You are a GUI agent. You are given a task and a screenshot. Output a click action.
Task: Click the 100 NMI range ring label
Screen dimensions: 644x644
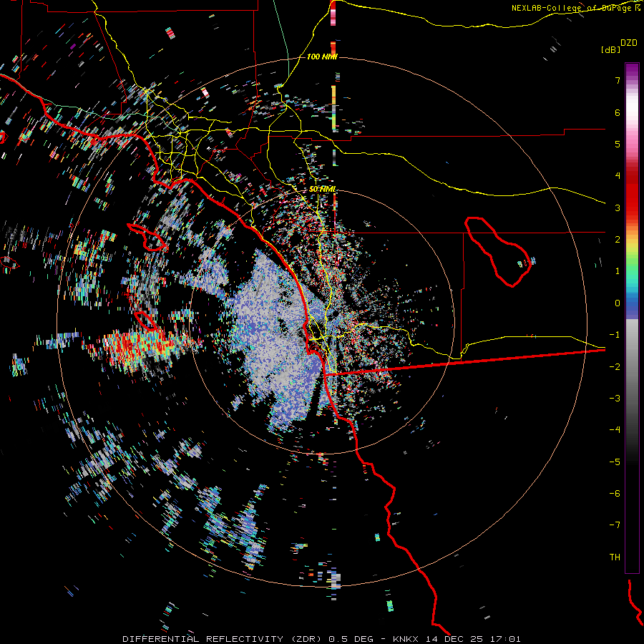coord(322,57)
